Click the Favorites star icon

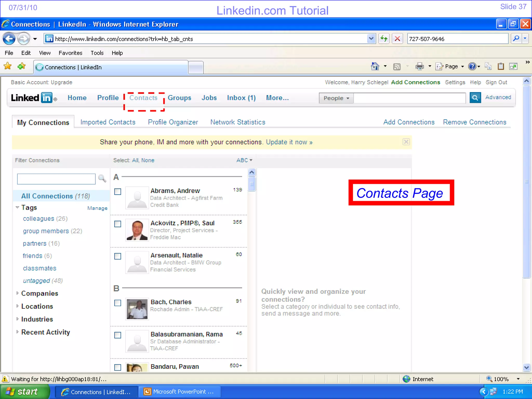8,66
